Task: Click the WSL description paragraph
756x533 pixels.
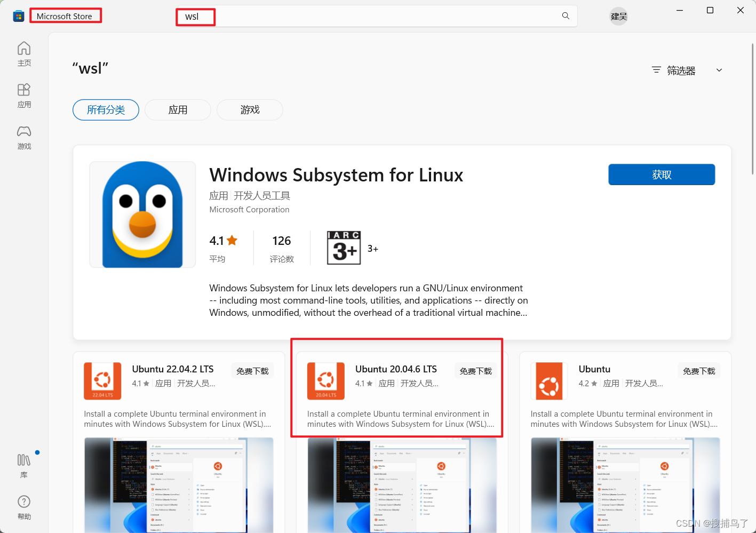Action: click(x=369, y=300)
